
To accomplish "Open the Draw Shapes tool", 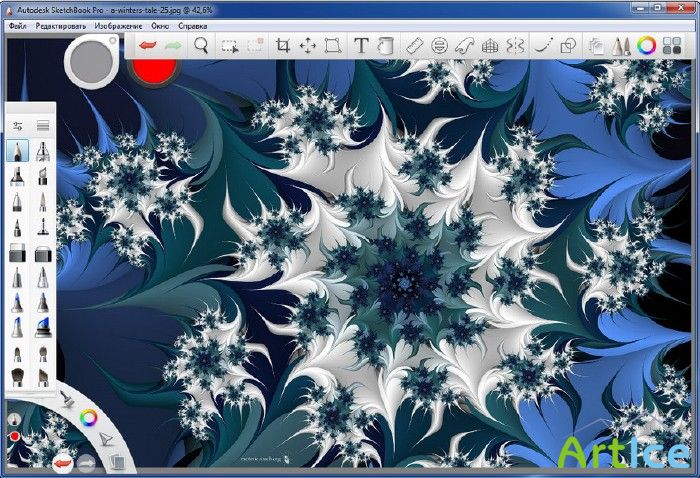I will tap(568, 46).
